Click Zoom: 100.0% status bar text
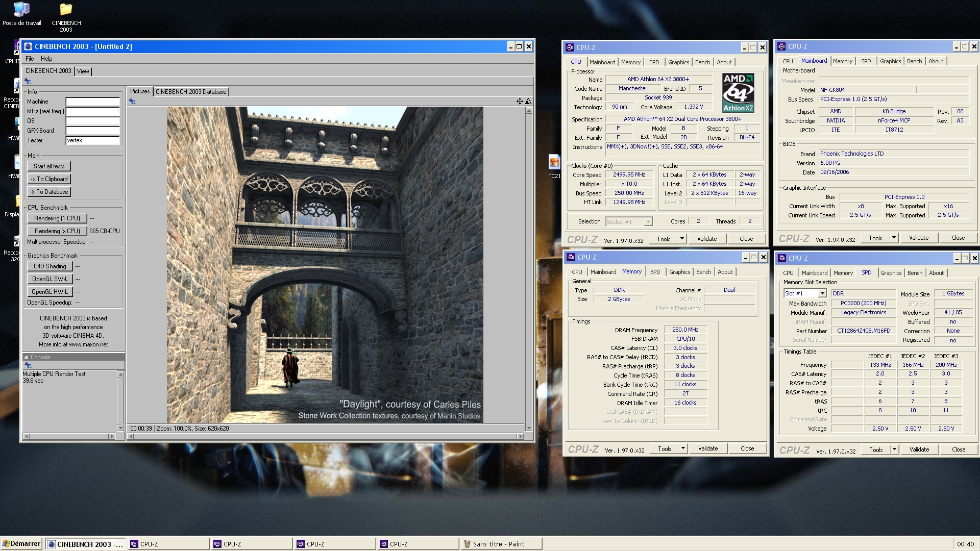Viewport: 980px width, 551px height. tap(174, 429)
